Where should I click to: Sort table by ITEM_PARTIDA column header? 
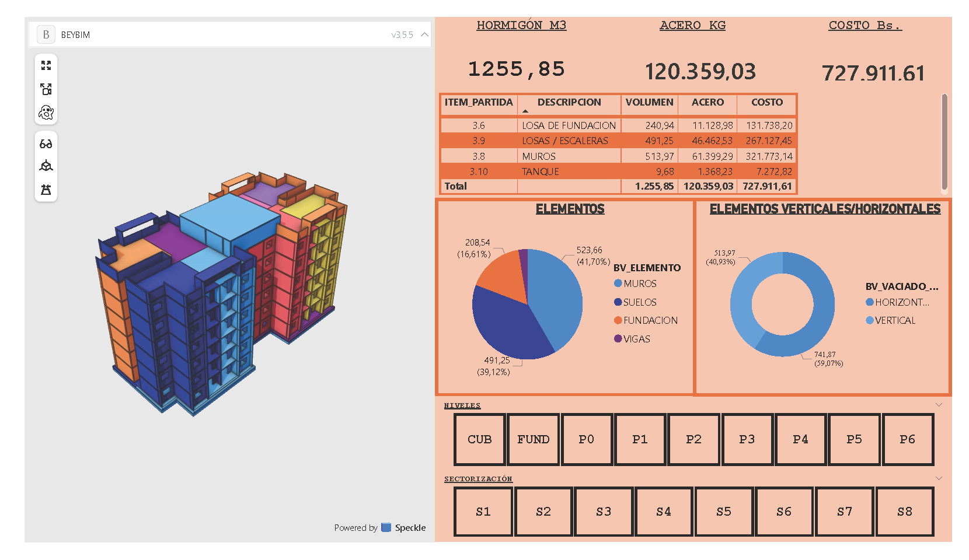click(x=479, y=103)
